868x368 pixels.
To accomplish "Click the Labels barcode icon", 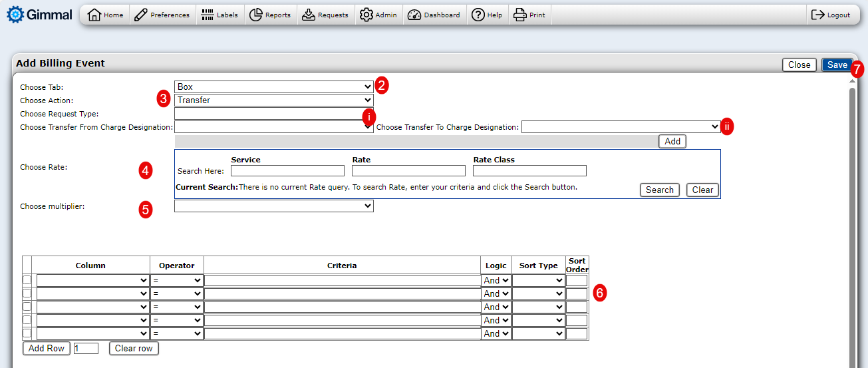I will pos(208,15).
